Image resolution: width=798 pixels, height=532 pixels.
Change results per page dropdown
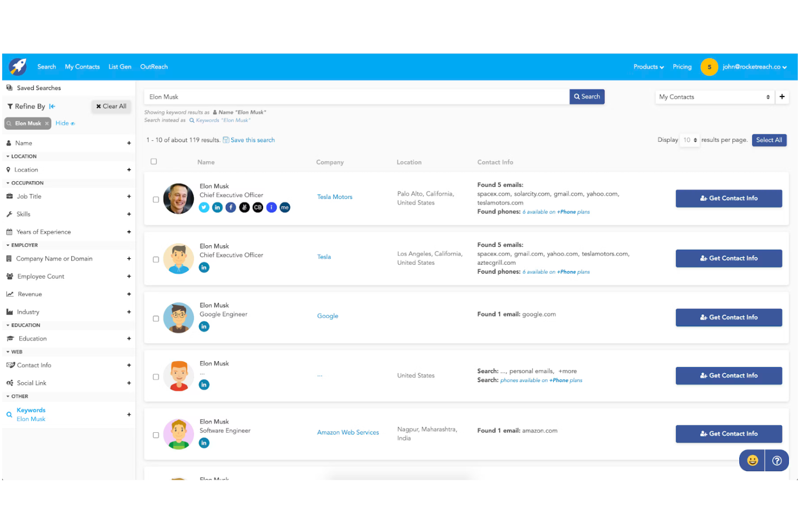tap(690, 140)
